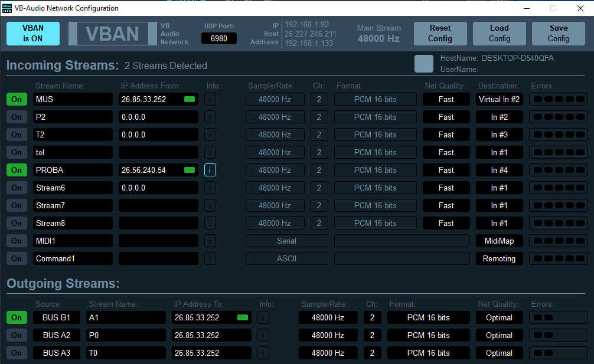Change A1 outgoing format PCM 16 bits
The height and width of the screenshot is (364, 594).
pyautogui.click(x=429, y=317)
